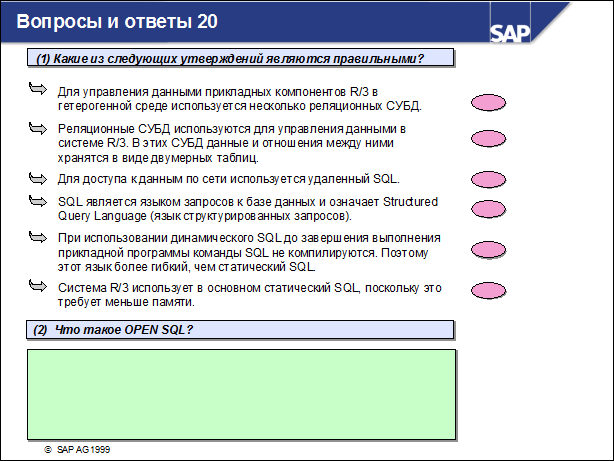
Task: Click arrow bullet beside two-dimensional tables statement
Action: coord(39,129)
